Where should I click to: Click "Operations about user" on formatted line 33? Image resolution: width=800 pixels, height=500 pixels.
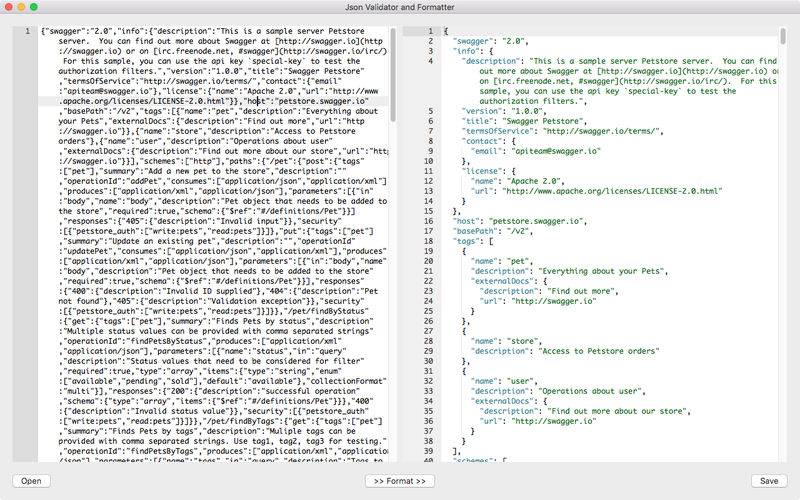click(x=591, y=391)
